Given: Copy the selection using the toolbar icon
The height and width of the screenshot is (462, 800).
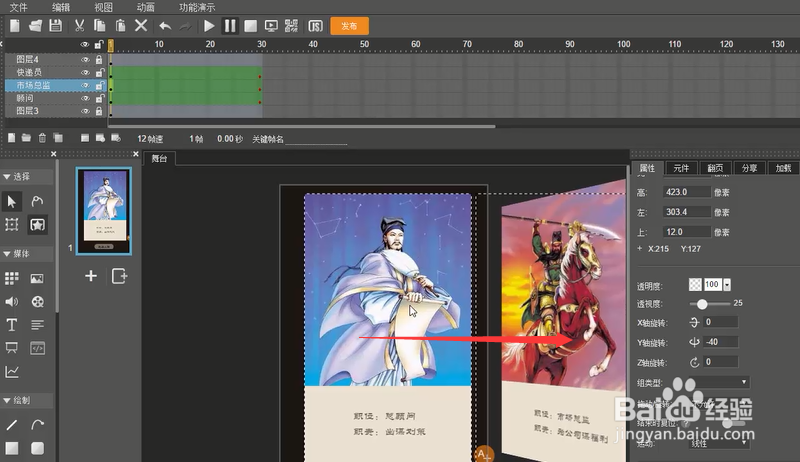Looking at the screenshot, I should (x=99, y=25).
